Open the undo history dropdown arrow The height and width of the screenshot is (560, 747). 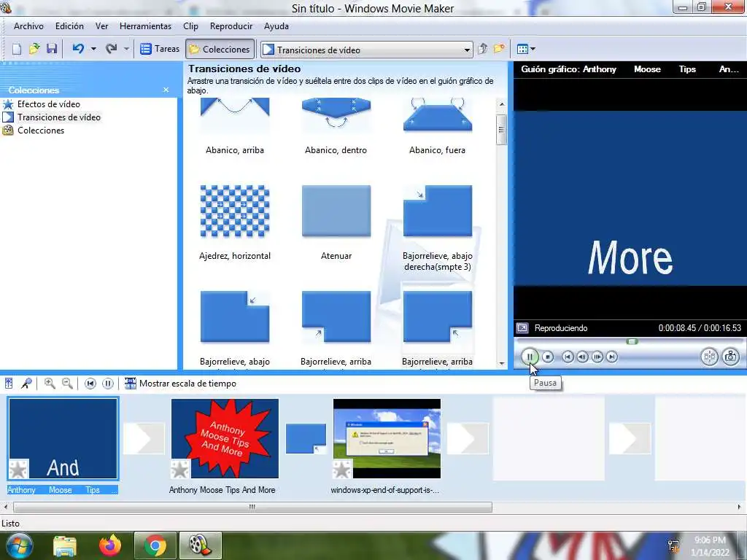pyautogui.click(x=93, y=49)
